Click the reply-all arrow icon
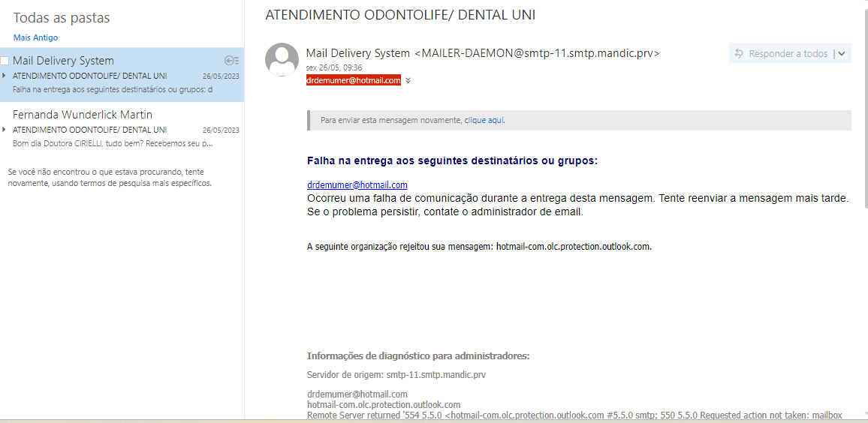This screenshot has width=868, height=423. click(739, 53)
